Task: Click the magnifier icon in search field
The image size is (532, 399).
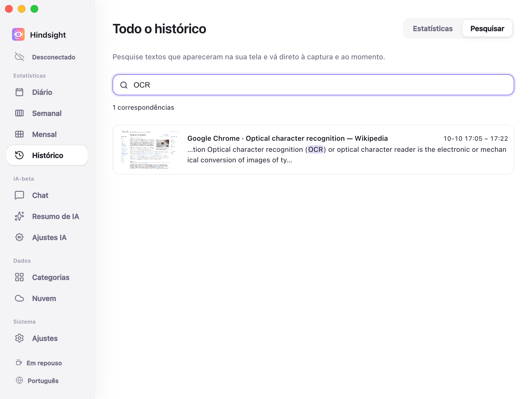Action: [x=124, y=85]
